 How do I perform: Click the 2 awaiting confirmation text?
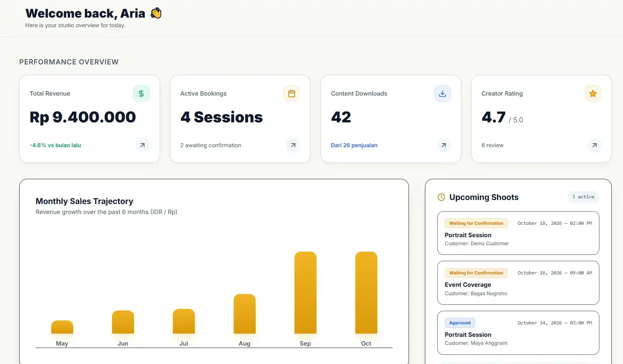click(211, 145)
